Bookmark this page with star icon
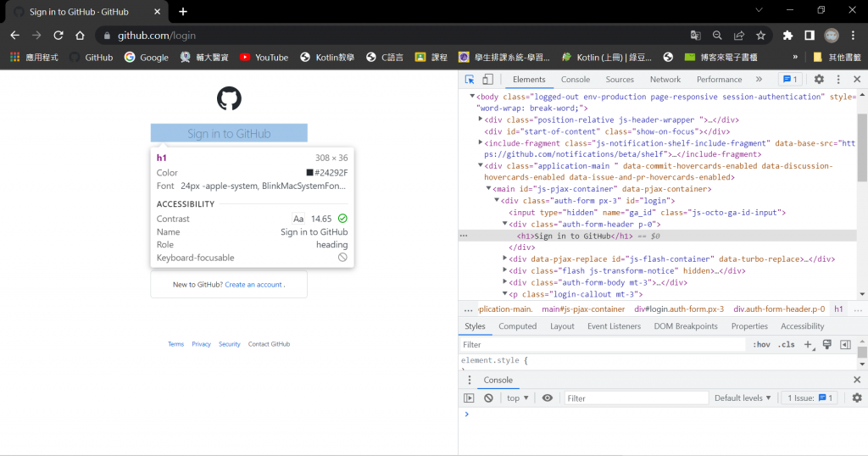 [x=760, y=36]
